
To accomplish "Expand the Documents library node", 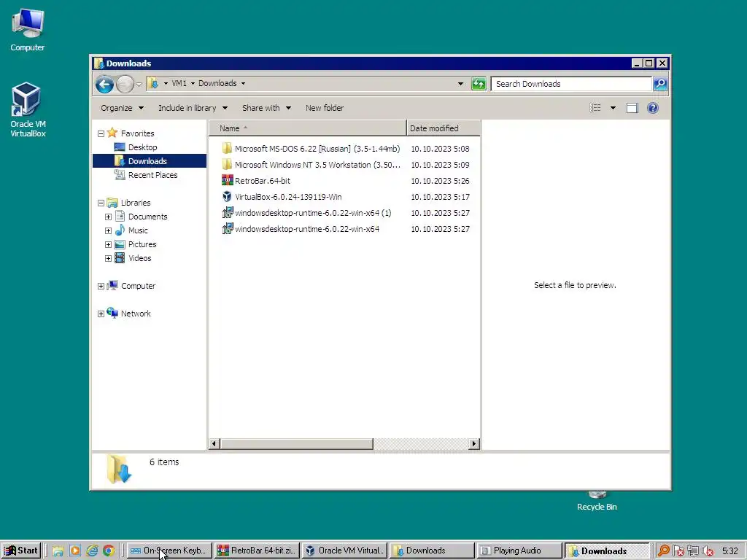I will coord(108,217).
